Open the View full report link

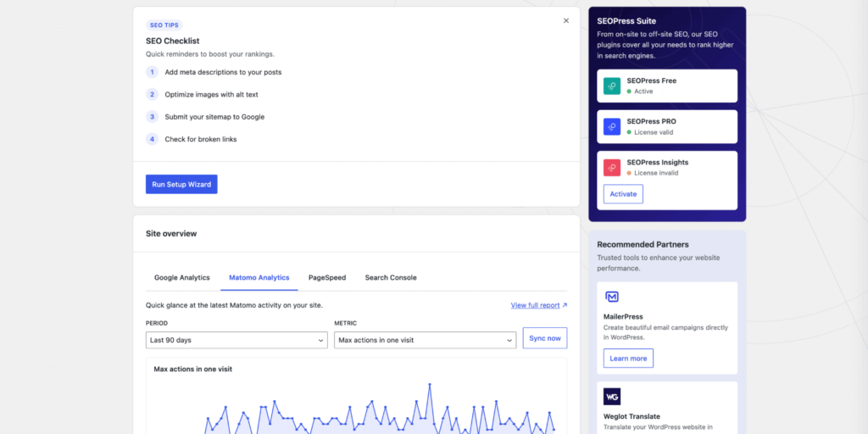tap(538, 305)
